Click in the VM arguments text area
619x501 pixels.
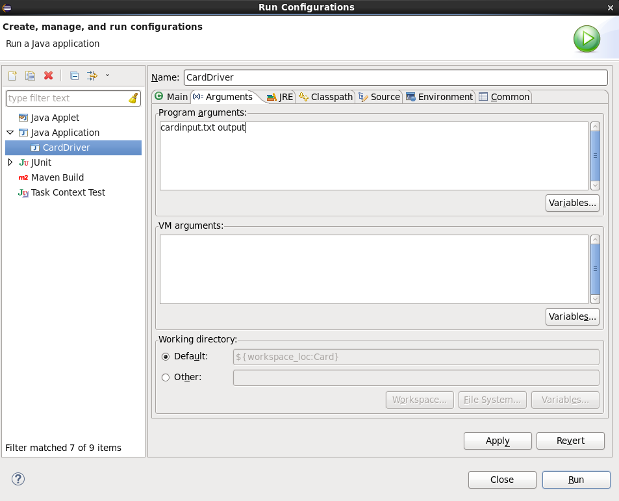[374, 269]
